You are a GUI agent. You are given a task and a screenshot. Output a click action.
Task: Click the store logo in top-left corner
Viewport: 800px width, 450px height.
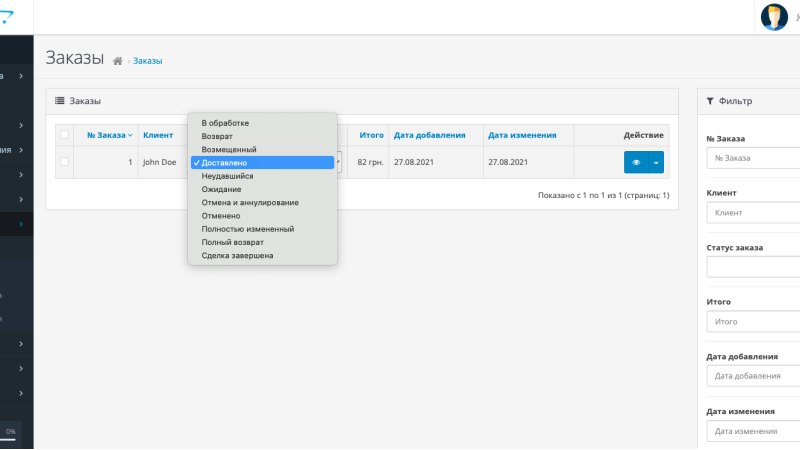tap(7, 17)
